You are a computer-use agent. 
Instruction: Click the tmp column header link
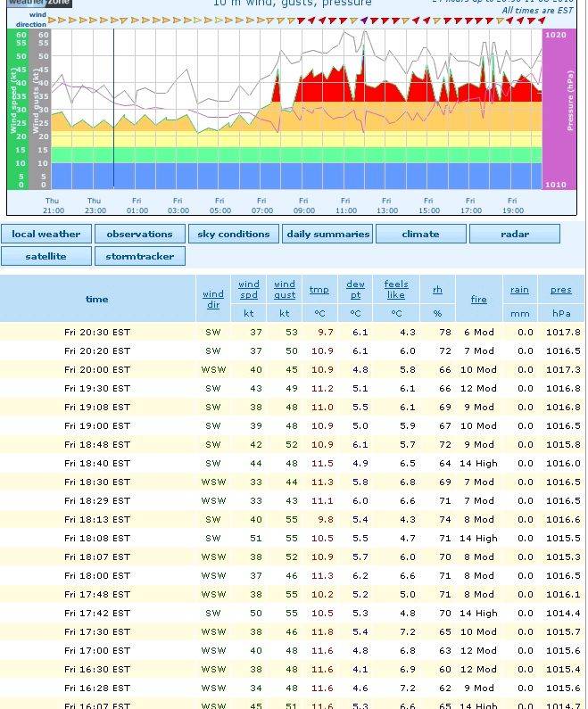point(319,289)
